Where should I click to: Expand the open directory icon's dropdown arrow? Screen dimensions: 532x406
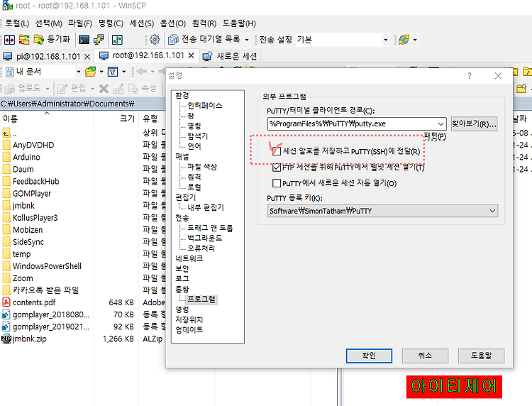(101, 72)
